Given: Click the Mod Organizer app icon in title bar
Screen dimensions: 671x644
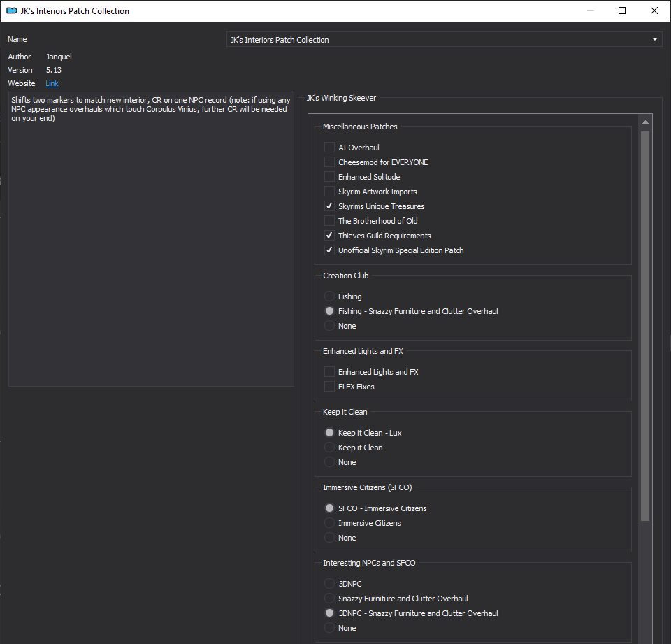Looking at the screenshot, I should [12, 10].
